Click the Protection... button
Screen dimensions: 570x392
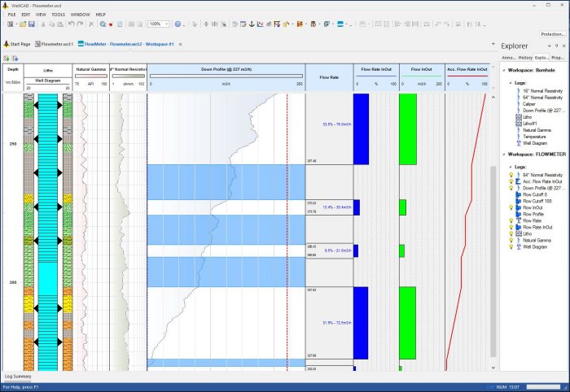[553, 34]
